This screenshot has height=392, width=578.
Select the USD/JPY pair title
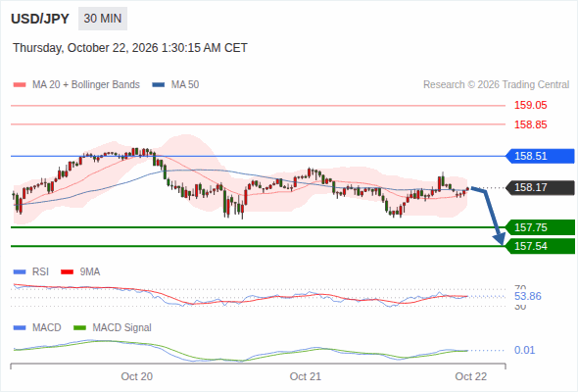[x=40, y=19]
